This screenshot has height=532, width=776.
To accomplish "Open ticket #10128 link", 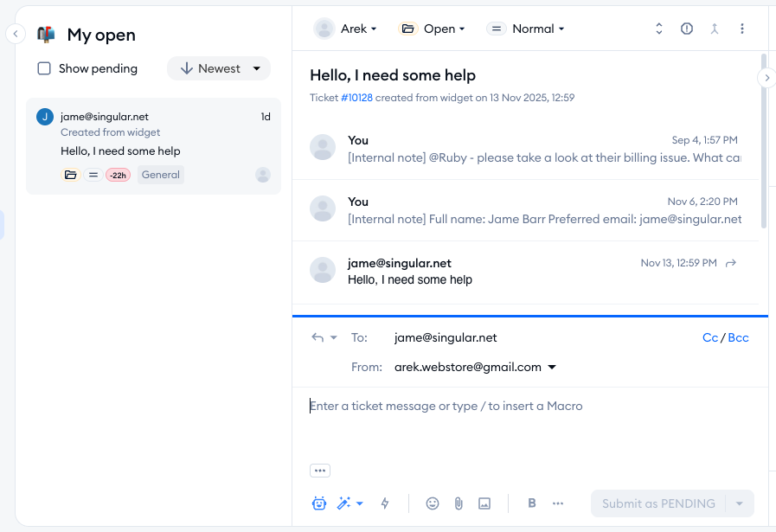I will (356, 98).
